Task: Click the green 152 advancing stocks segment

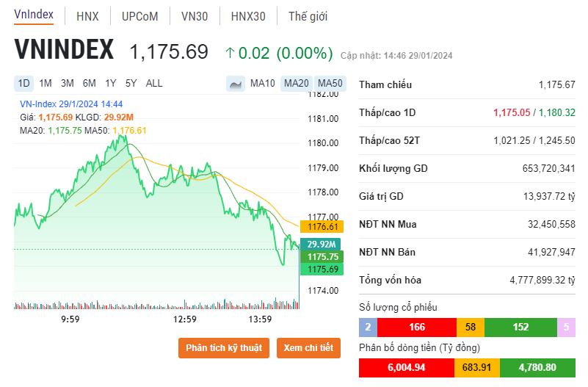Action: [x=520, y=328]
